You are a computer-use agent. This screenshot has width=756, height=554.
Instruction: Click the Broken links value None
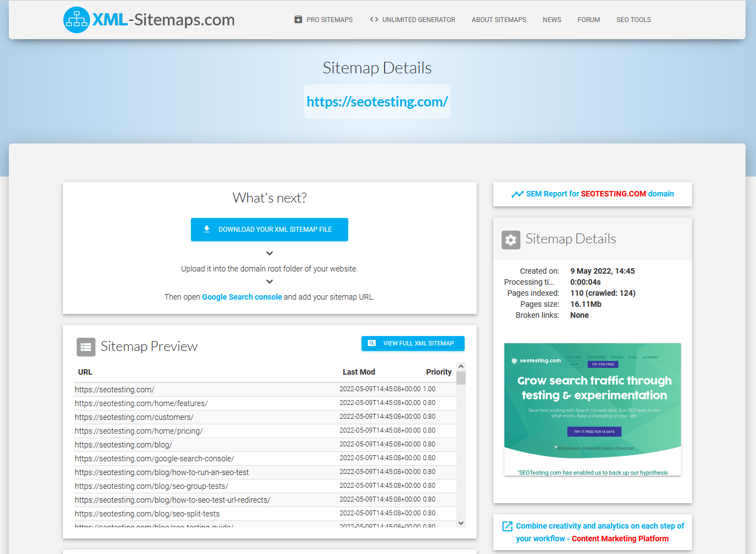coord(579,315)
